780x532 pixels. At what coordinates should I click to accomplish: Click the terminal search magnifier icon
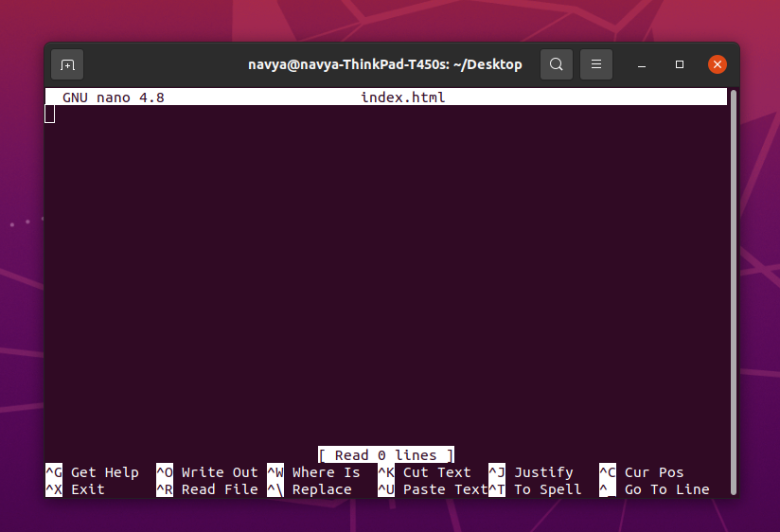pyautogui.click(x=557, y=64)
